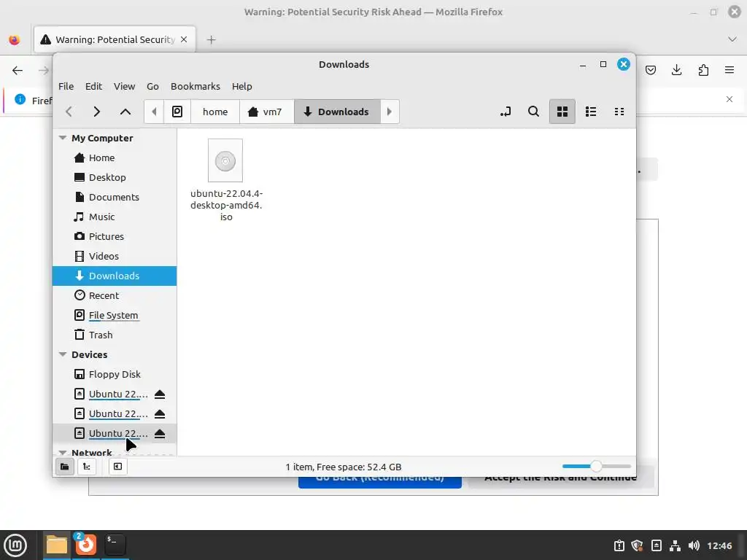The width and height of the screenshot is (747, 560).
Task: Open Firefox Pocket save button
Action: pos(651,71)
